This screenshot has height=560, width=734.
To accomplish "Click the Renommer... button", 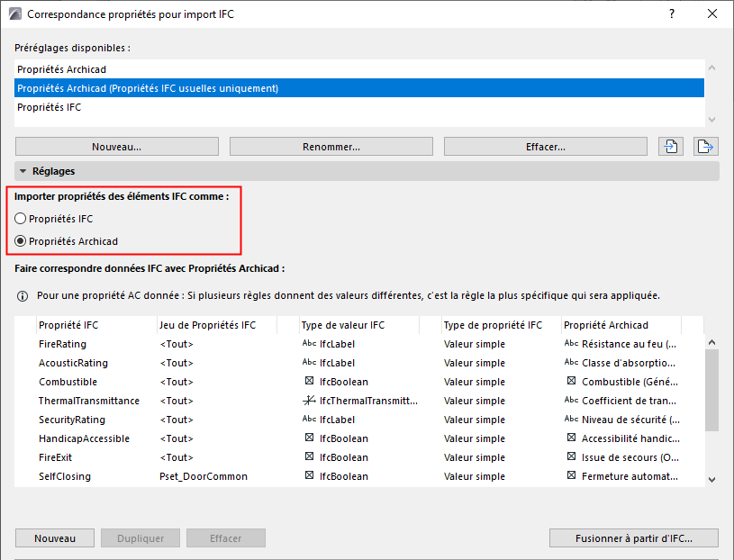I will pos(331,147).
